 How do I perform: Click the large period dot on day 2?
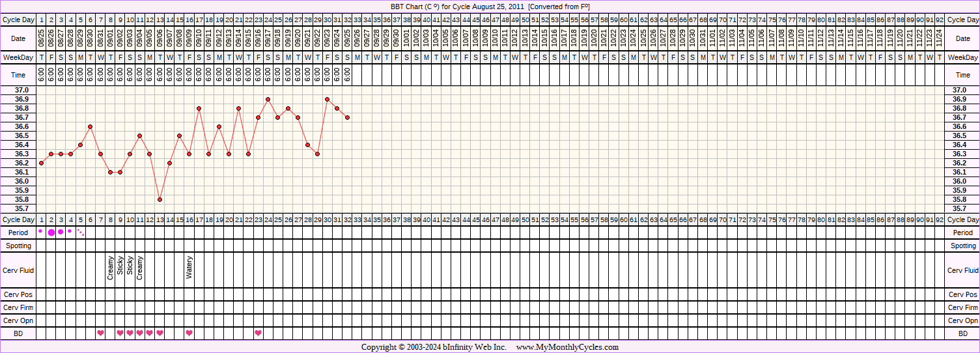pos(51,233)
